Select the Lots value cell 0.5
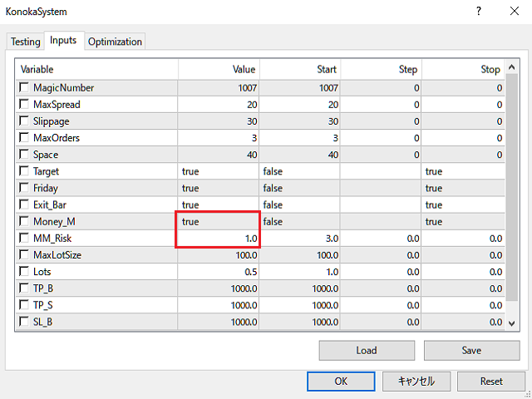 [x=219, y=272]
